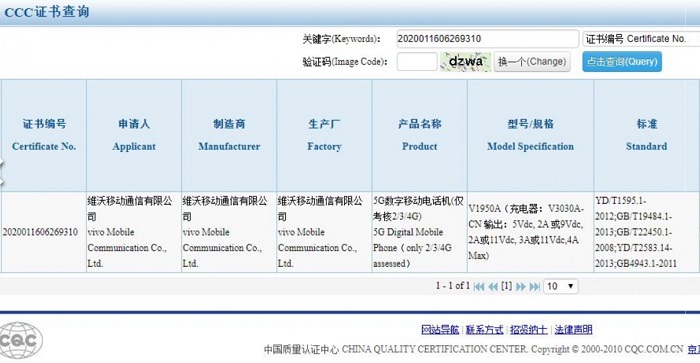Image resolution: width=700 pixels, height=363 pixels.
Task: Click the Certificate No. column header
Action: 44,135
